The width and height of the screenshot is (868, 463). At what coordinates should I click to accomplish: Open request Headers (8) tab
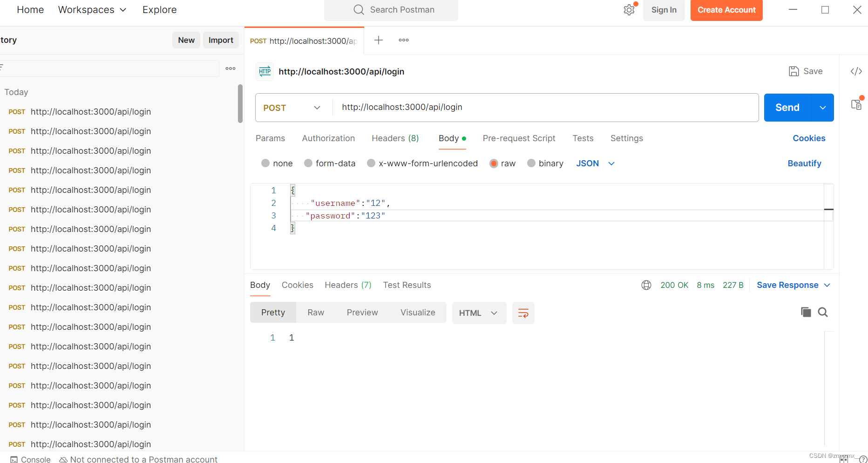(395, 138)
